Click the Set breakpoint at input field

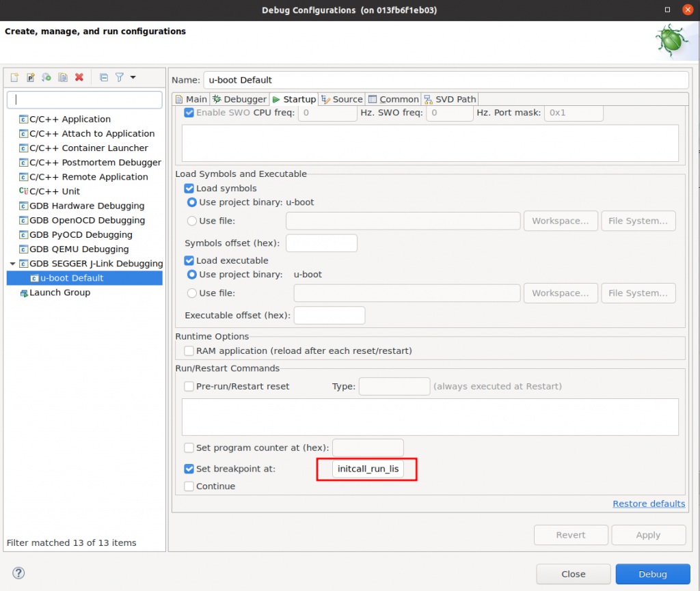point(367,469)
